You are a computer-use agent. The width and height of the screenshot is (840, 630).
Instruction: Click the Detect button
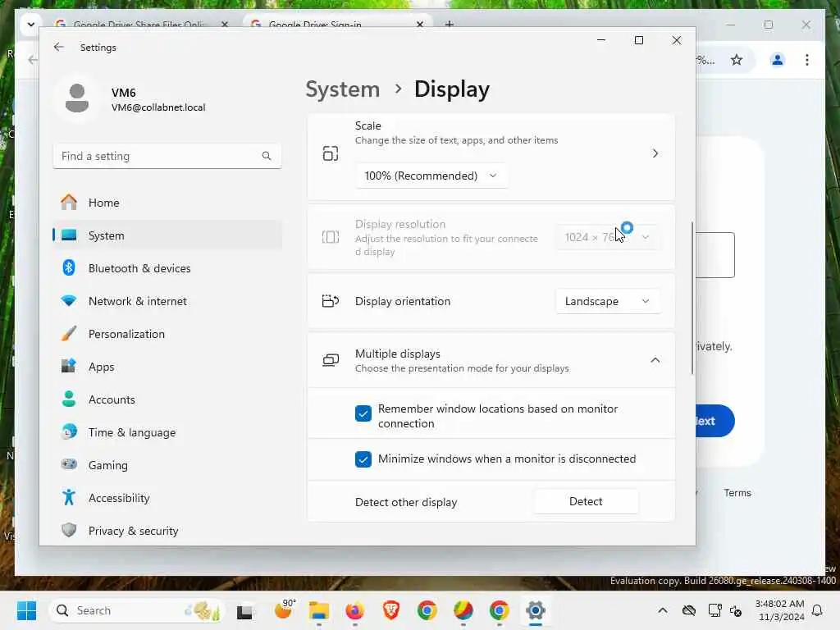586,501
